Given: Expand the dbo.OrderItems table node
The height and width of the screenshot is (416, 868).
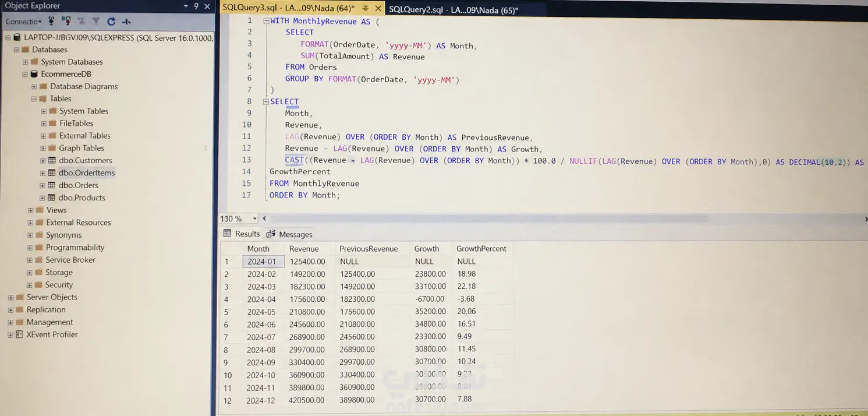Looking at the screenshot, I should [x=43, y=173].
